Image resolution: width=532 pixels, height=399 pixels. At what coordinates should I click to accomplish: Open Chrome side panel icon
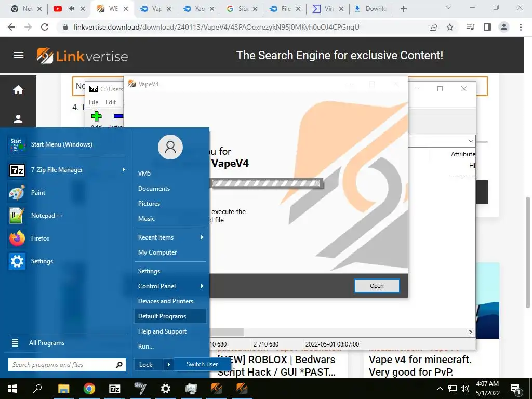coord(487,27)
